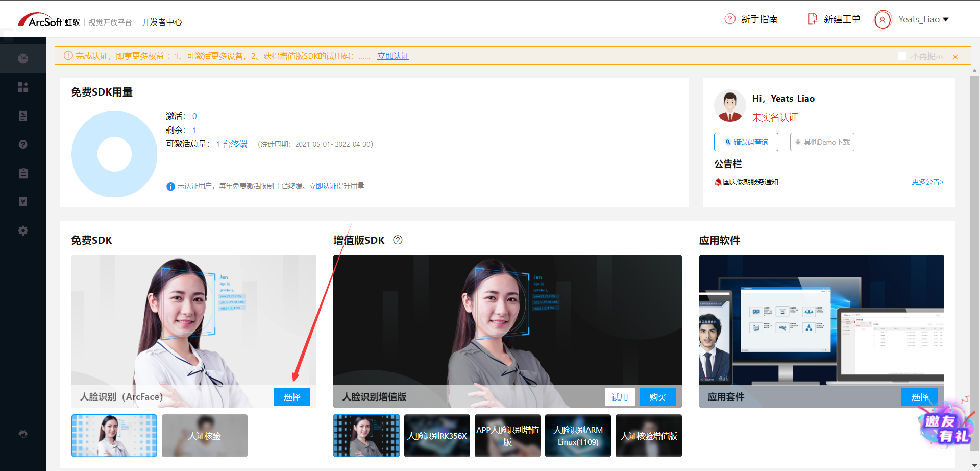The width and height of the screenshot is (980, 471).
Task: Open 更多公告 announcements link
Action: tap(927, 181)
